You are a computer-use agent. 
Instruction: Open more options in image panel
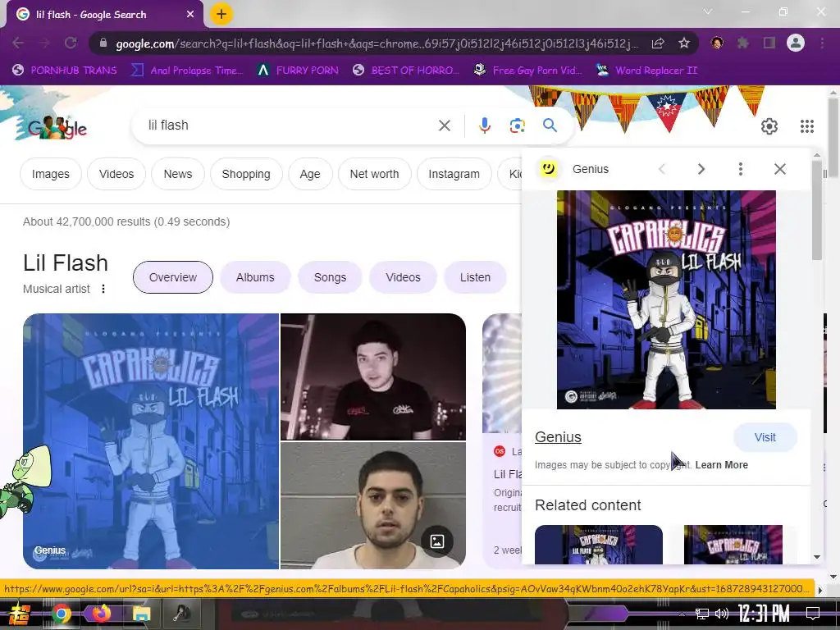741,169
